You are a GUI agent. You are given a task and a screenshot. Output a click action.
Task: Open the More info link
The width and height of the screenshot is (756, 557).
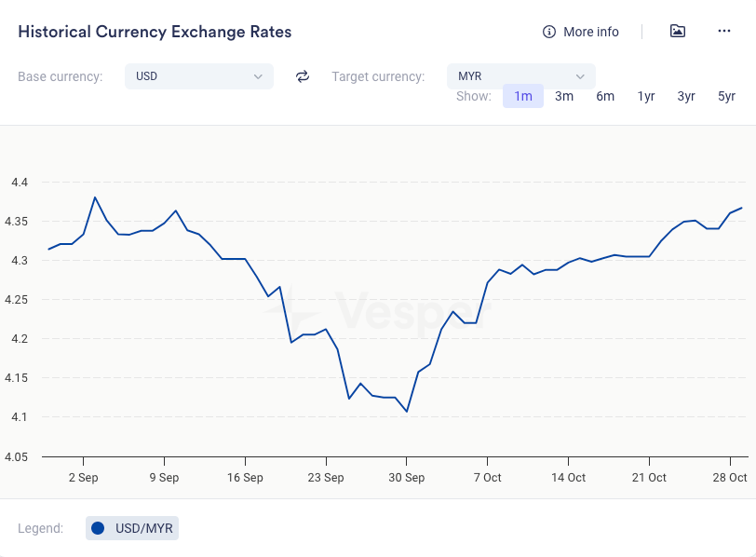590,32
